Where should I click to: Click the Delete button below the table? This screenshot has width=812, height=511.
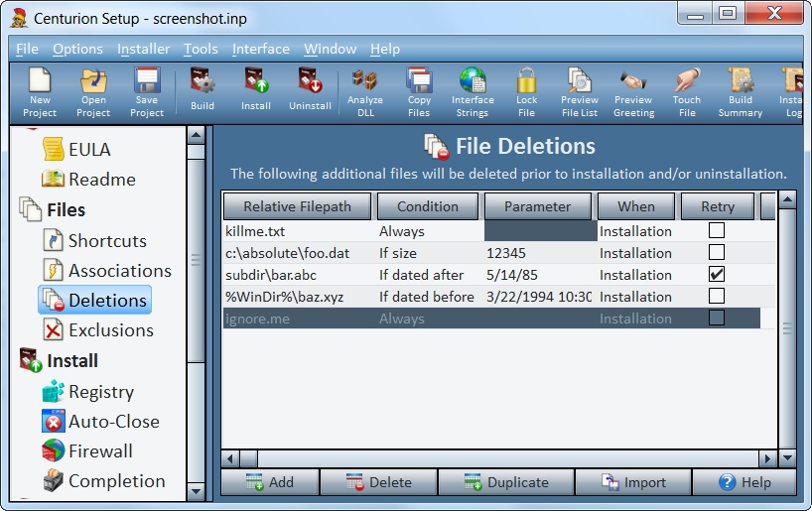pos(378,482)
